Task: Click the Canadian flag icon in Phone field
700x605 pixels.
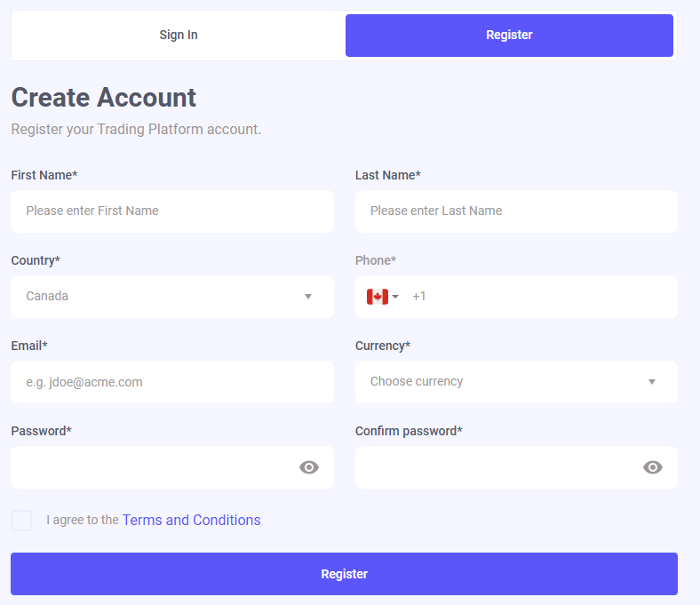Action: pos(378,297)
